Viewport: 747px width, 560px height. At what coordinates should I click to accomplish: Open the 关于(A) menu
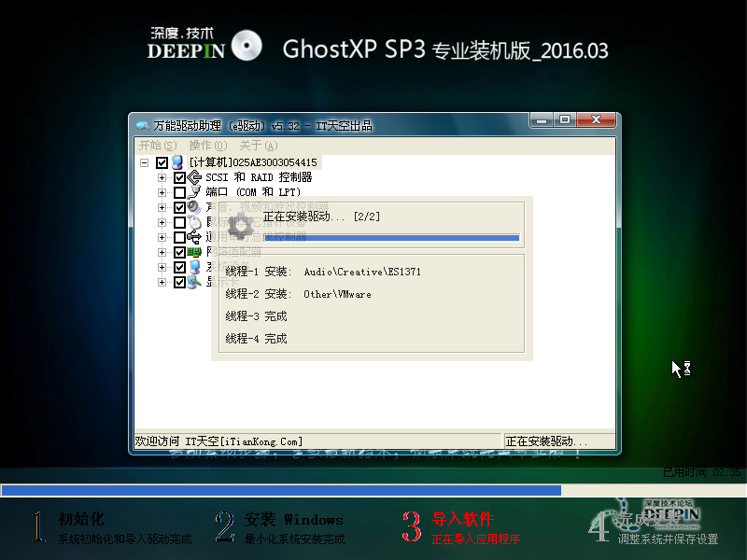pos(259,146)
